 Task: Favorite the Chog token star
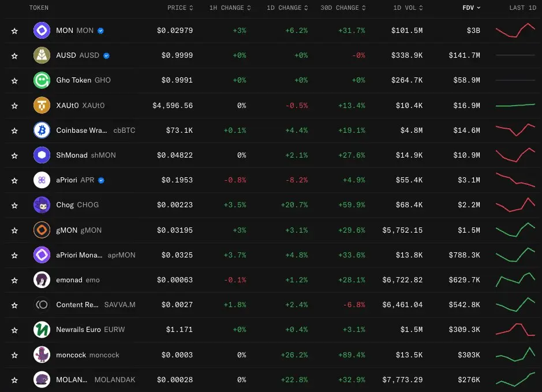point(14,206)
